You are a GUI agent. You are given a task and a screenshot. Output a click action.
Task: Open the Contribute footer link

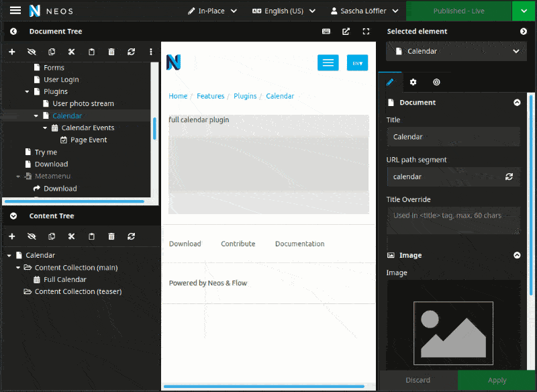[x=238, y=244]
